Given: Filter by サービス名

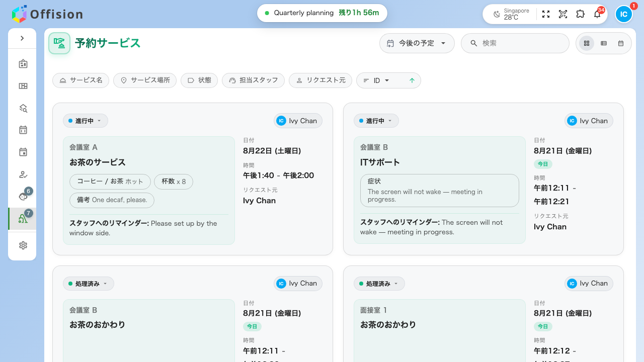Looking at the screenshot, I should click(80, 80).
